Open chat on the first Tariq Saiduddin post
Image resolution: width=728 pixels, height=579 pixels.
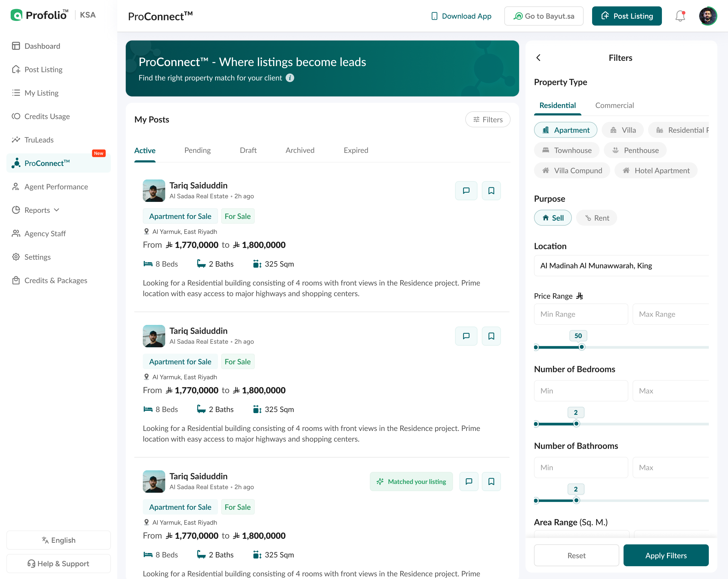pyautogui.click(x=466, y=191)
